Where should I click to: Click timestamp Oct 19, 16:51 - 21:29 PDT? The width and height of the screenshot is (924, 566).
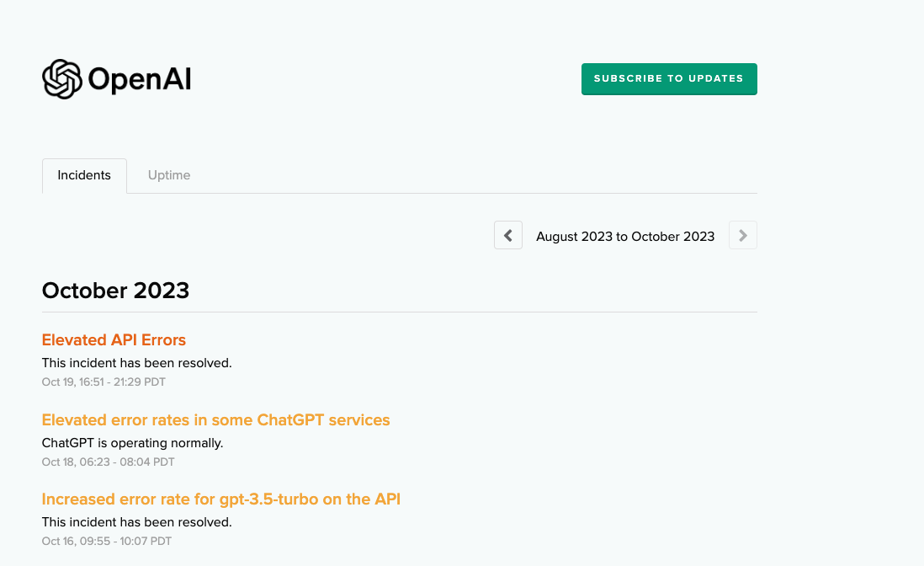(104, 382)
